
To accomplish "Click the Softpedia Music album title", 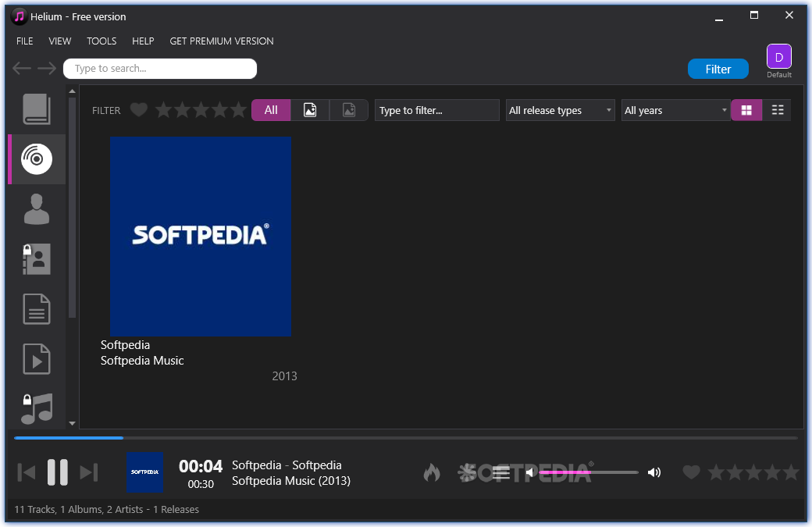I will pyautogui.click(x=142, y=360).
